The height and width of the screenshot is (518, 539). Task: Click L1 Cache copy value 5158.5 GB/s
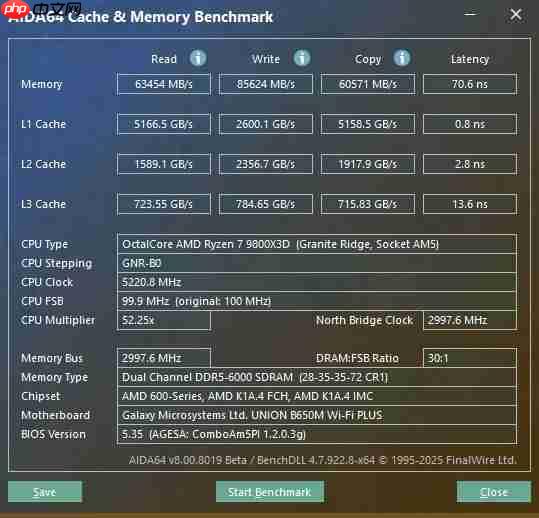coord(368,124)
